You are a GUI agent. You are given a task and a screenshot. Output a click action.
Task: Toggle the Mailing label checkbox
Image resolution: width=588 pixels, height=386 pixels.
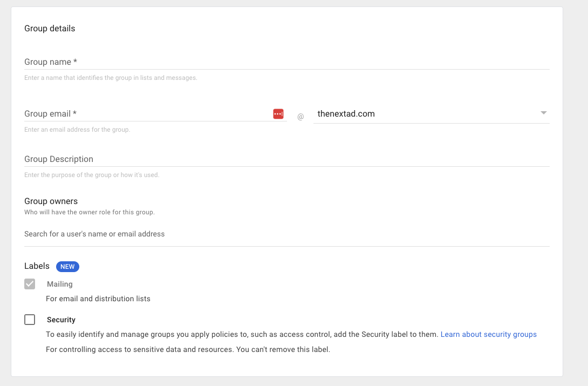[x=30, y=284]
